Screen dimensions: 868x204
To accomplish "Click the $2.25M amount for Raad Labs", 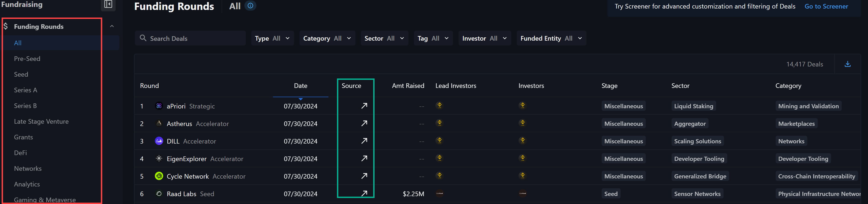I will click(413, 194).
